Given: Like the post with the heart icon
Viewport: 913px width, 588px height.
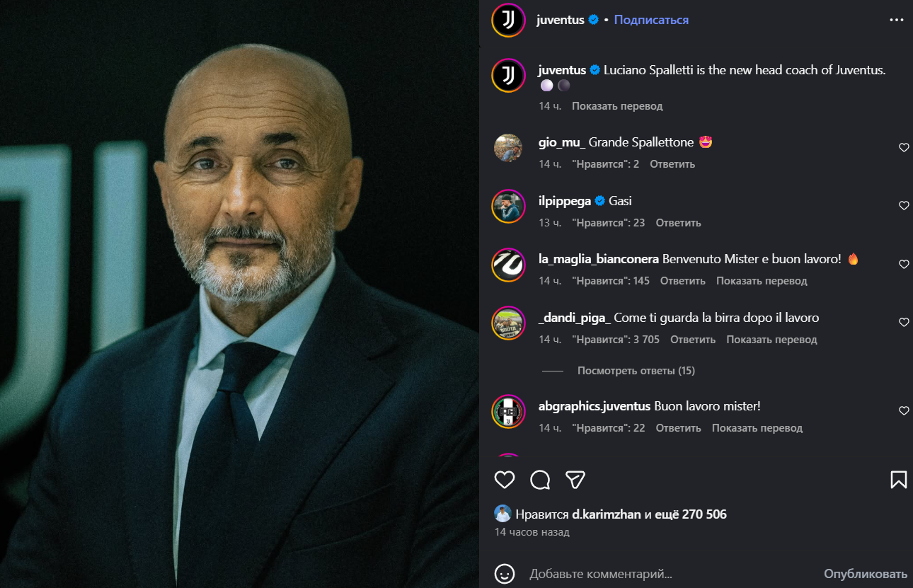Looking at the screenshot, I should (504, 480).
